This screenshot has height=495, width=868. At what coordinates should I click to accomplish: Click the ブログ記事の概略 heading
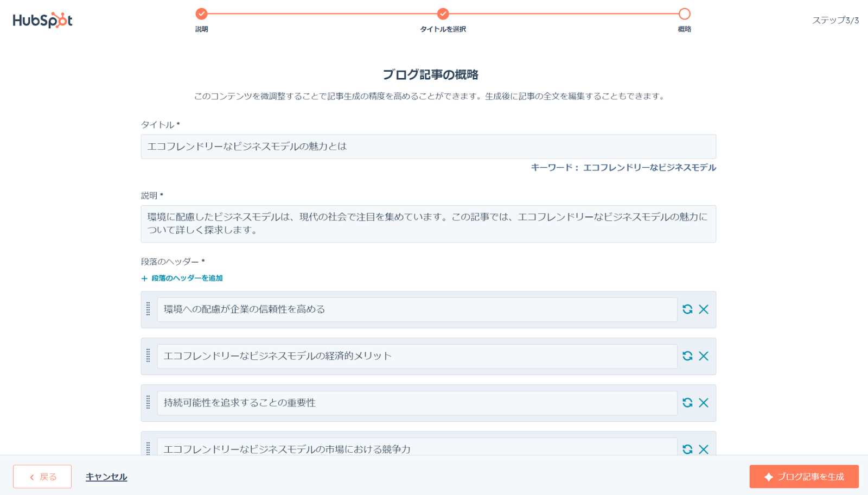431,74
